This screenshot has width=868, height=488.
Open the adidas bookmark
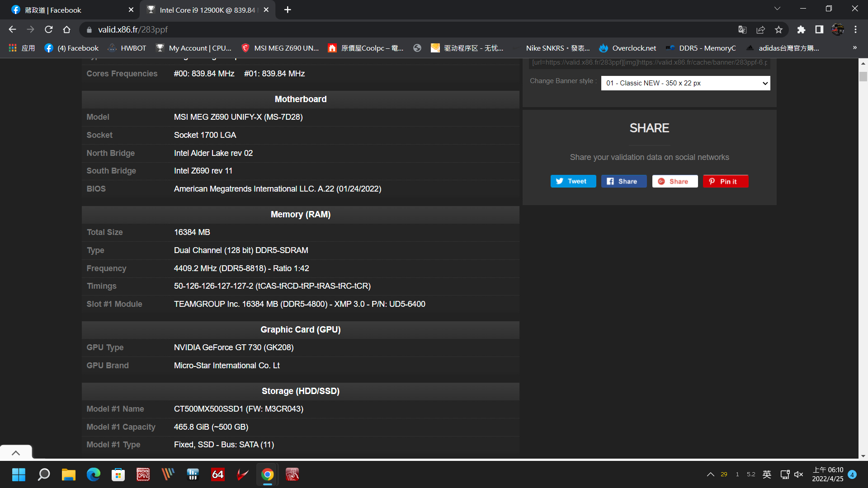(x=782, y=48)
